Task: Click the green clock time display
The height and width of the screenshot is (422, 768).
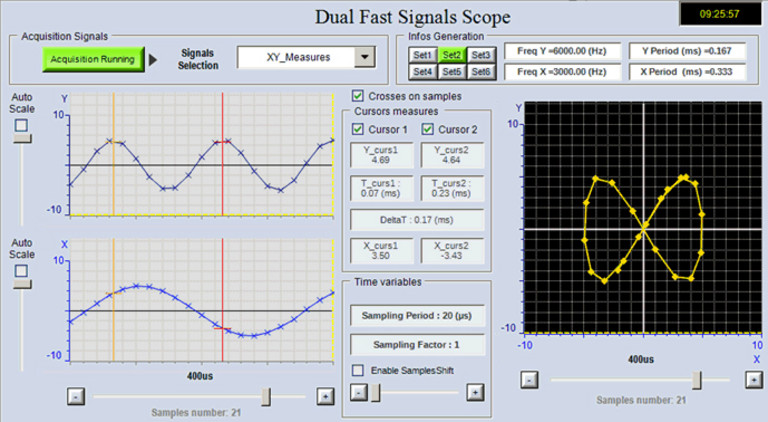Action: [x=719, y=15]
